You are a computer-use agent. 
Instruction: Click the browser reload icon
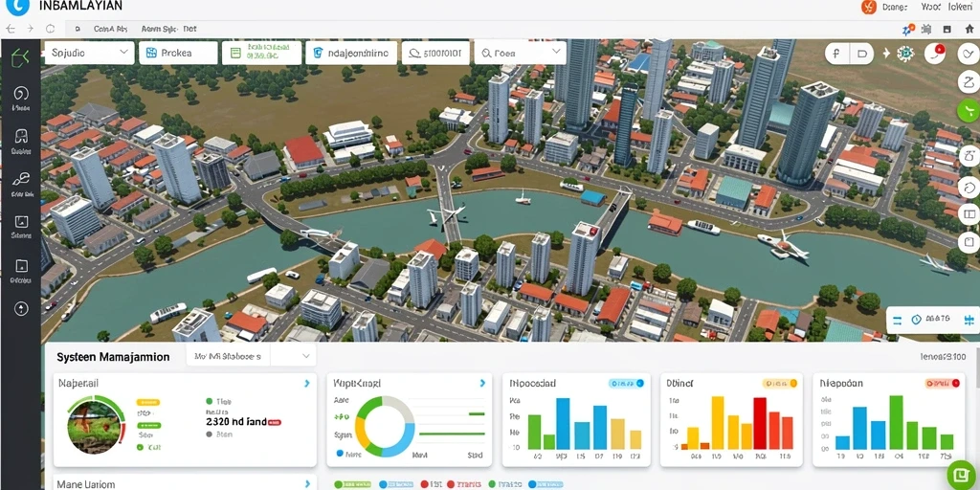click(50, 29)
